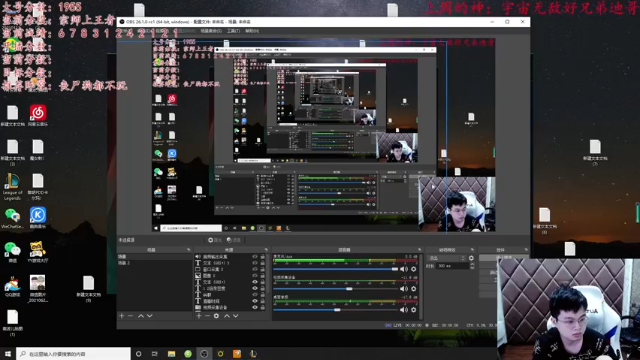Select NetEase Cloud Music desktop shortcut

point(38,115)
